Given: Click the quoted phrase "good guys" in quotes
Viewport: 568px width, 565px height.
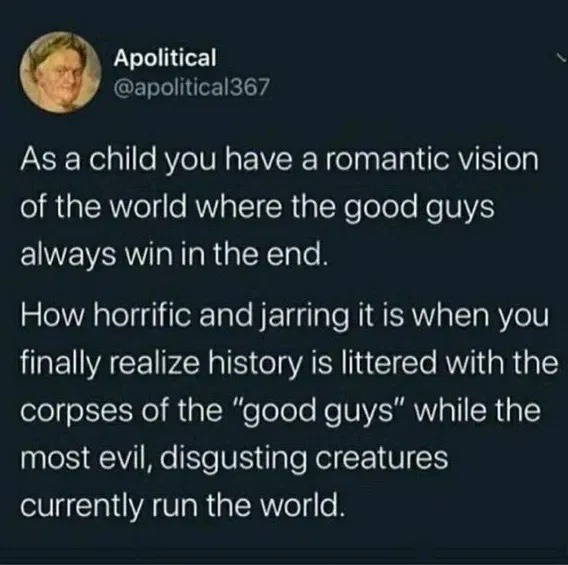Looking at the screenshot, I should click(321, 413).
